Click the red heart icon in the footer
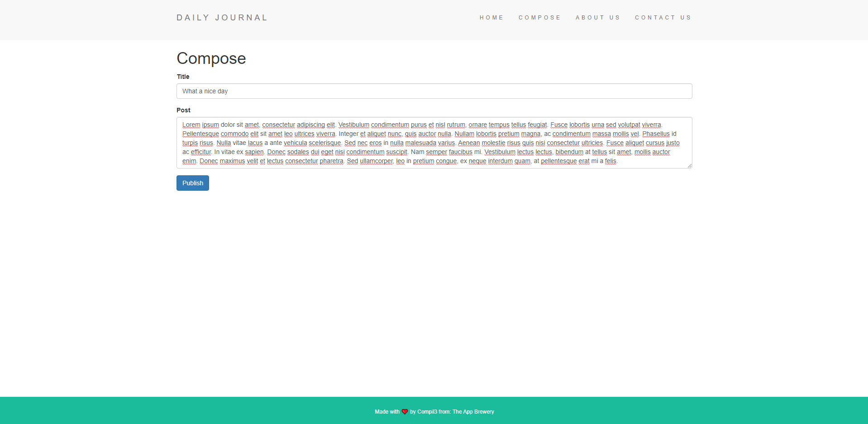 point(404,412)
